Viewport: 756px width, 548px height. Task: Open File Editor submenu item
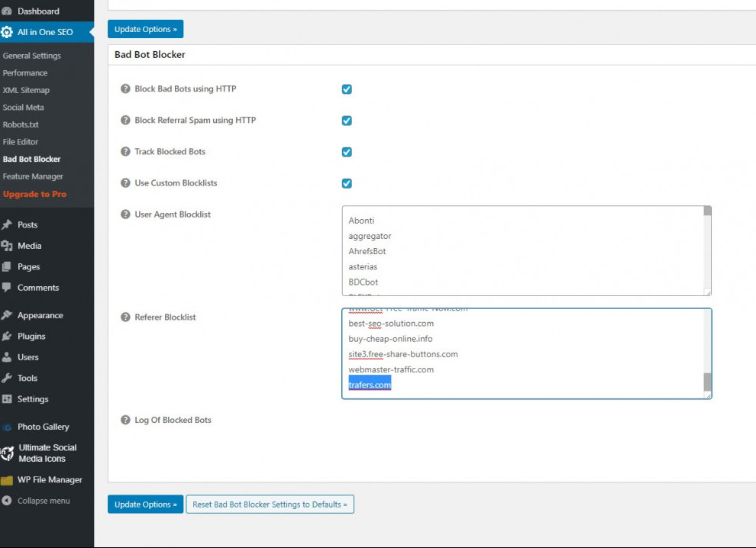point(21,142)
